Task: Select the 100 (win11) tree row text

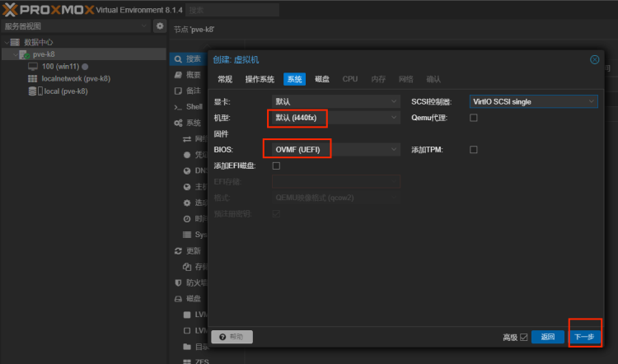Action: point(61,67)
